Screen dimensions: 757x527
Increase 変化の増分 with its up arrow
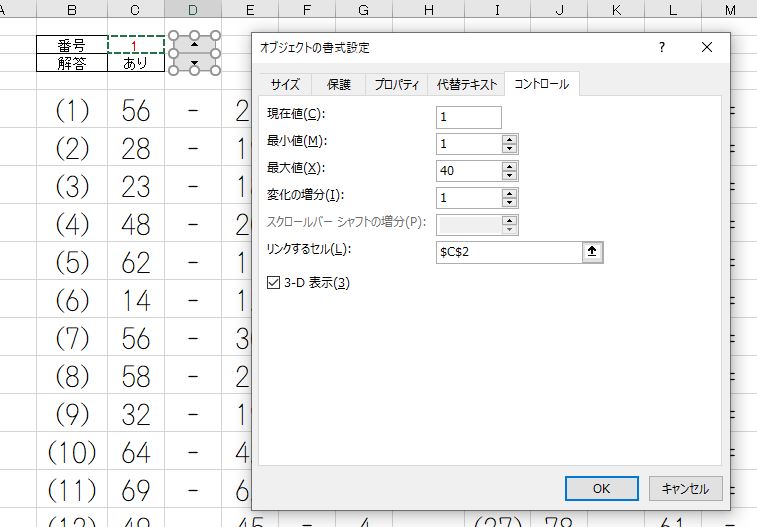pos(509,194)
